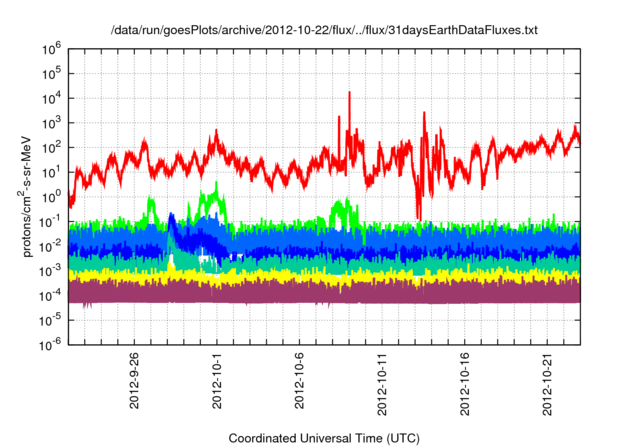Screen dimensions: 640x448
Task: Select the 2012-9-26 date tick label
Action: tap(134, 378)
